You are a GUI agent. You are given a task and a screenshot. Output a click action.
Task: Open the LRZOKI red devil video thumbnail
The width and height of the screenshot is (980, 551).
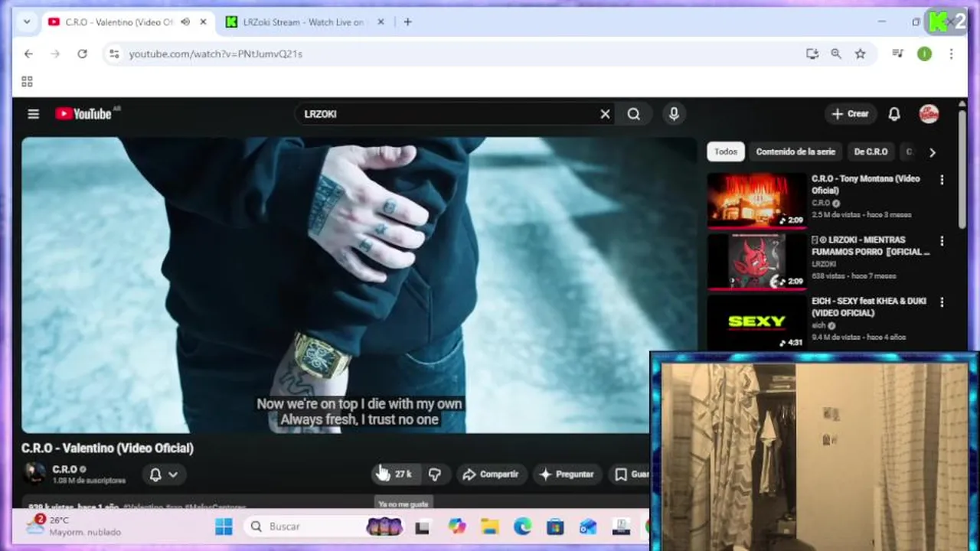(756, 262)
